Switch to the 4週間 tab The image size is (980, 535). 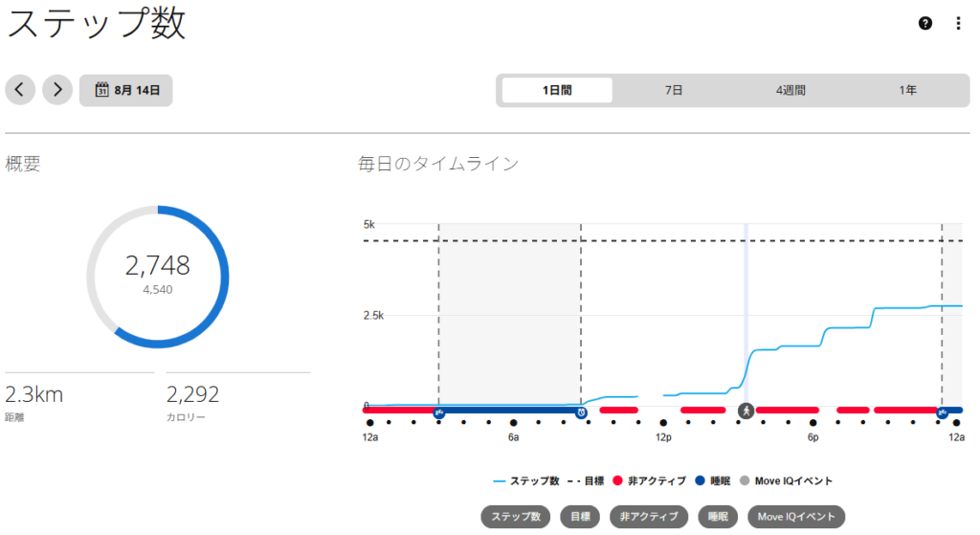coord(791,90)
